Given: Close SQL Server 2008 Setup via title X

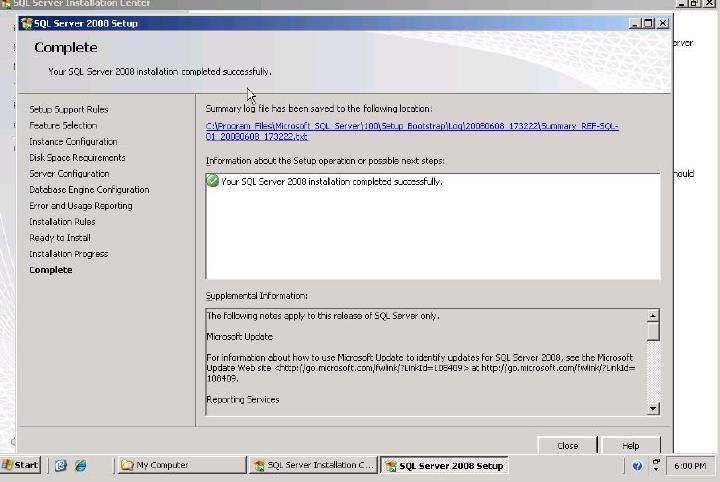Looking at the screenshot, I should tap(663, 23).
